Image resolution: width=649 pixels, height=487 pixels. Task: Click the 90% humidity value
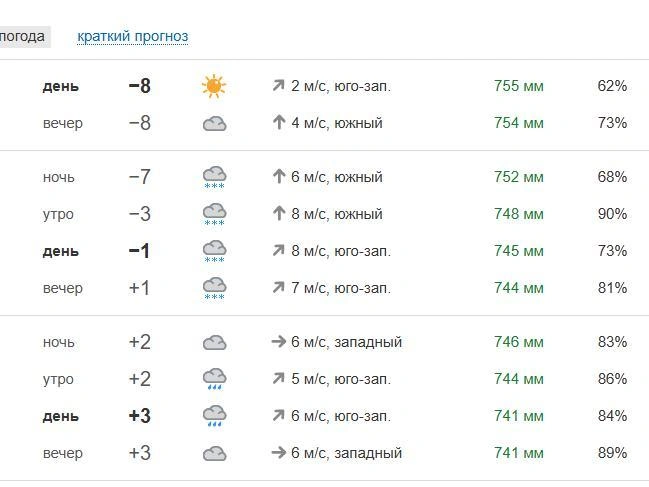(612, 214)
